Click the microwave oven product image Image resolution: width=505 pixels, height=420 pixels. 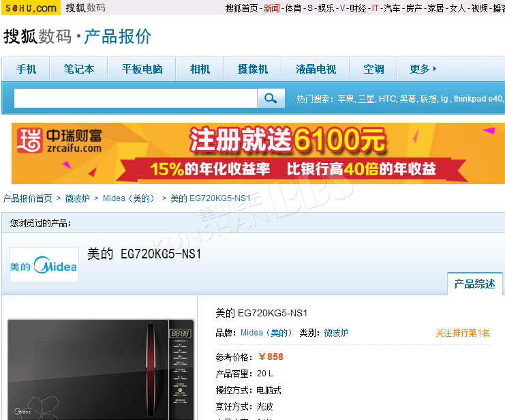(x=101, y=369)
